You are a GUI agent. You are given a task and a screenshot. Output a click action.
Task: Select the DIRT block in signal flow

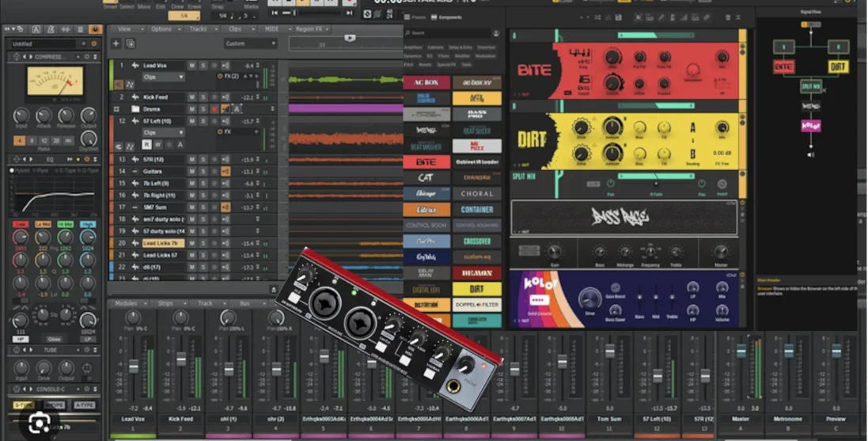tap(838, 67)
